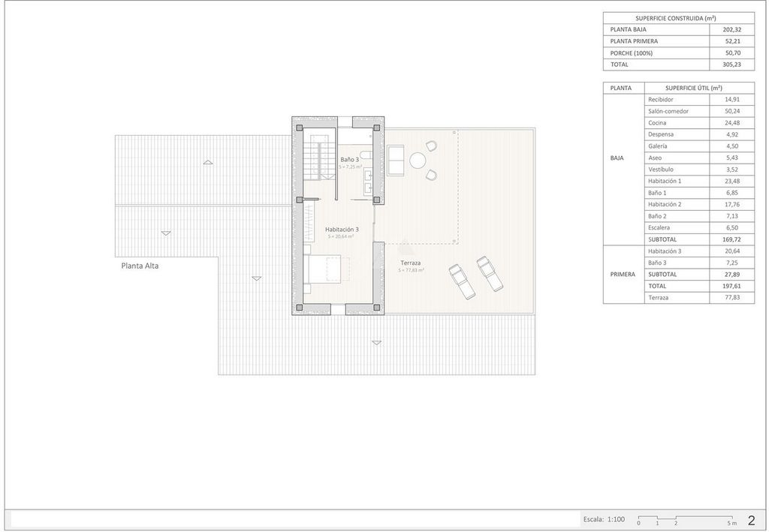This screenshot has height=532, width=769.
Task: Click the total built area '305,23'
Action: click(731, 65)
